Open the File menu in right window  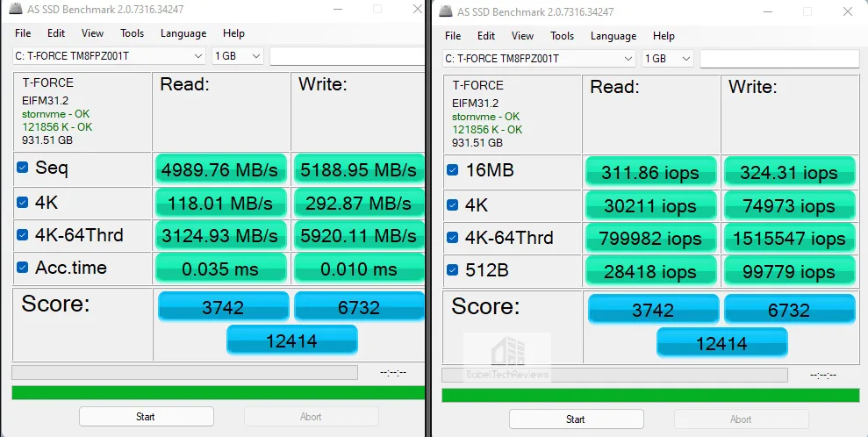point(453,36)
